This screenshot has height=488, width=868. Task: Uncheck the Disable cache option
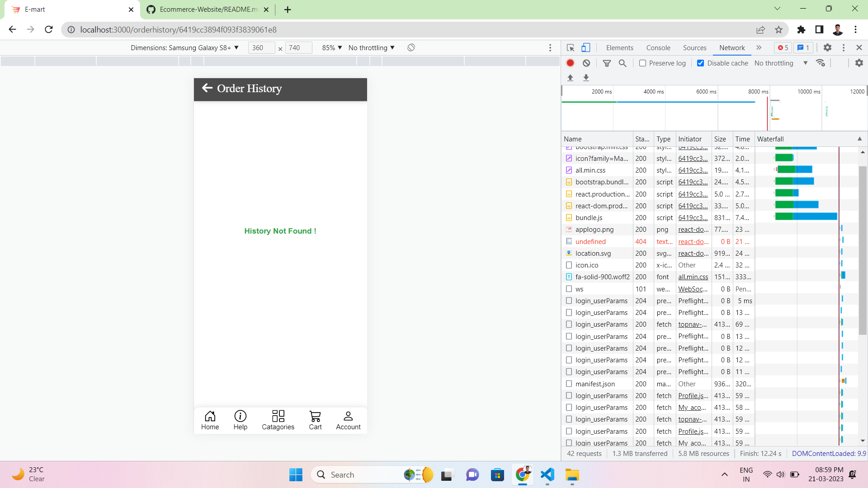tap(701, 63)
